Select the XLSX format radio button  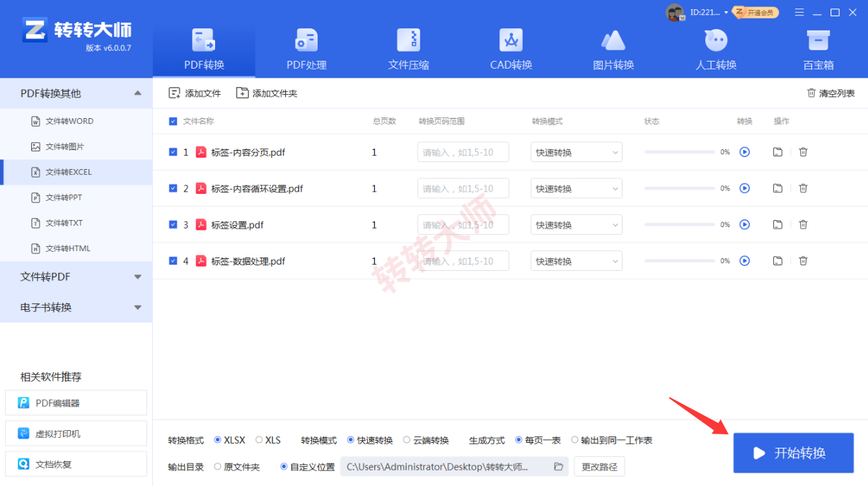tap(217, 440)
